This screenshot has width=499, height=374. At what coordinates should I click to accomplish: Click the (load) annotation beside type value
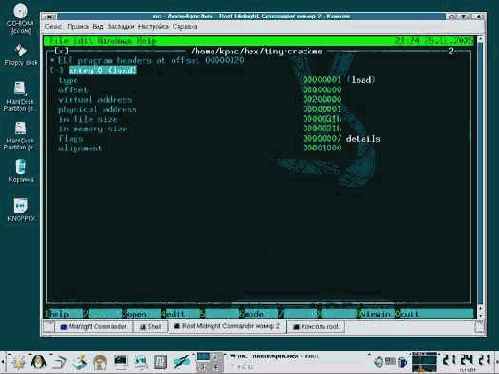[x=361, y=80]
